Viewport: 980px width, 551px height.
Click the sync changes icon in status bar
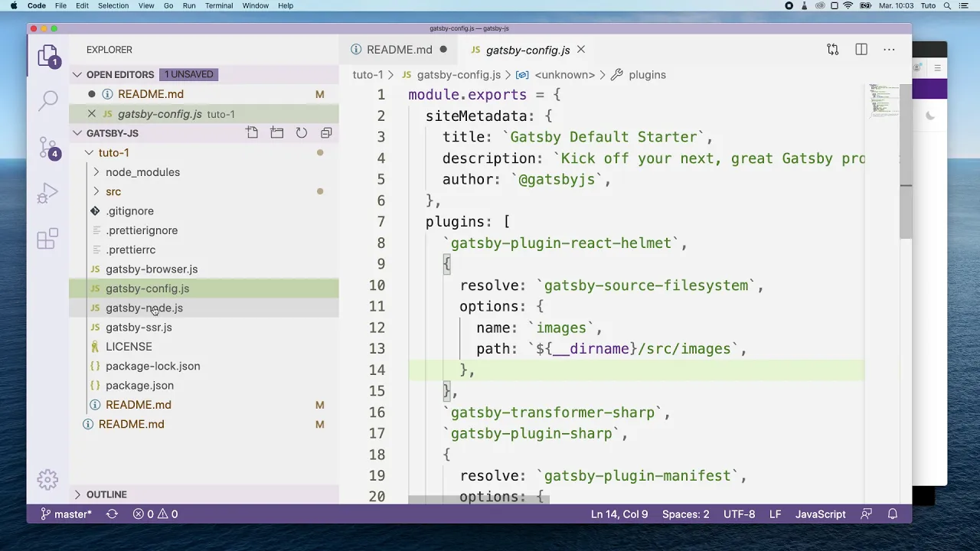(112, 514)
